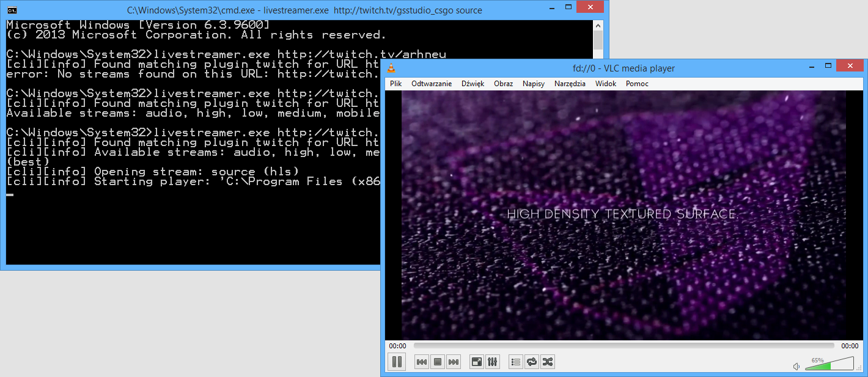Click the remaining time label right of seek bar

point(850,346)
